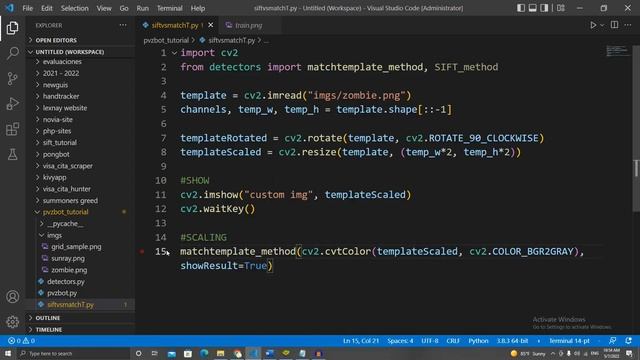Open the Explorer view in activity bar
Viewport: 640px width, 360px height.
point(12,28)
